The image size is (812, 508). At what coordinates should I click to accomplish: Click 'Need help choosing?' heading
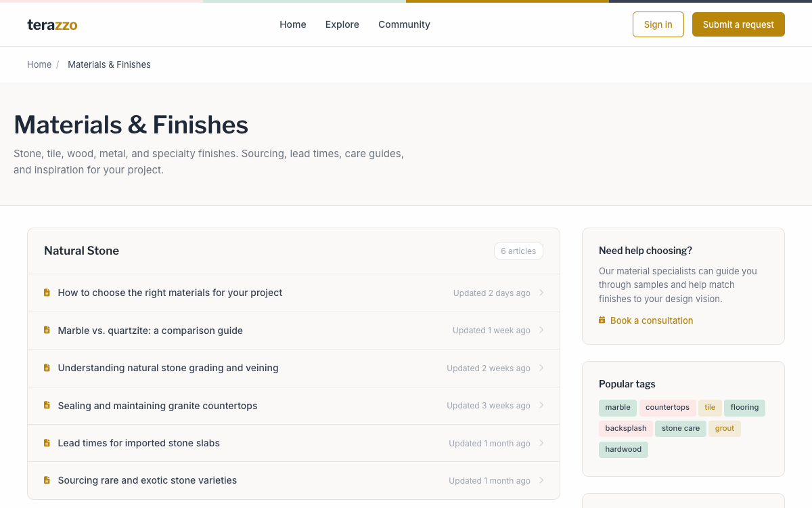pyautogui.click(x=646, y=251)
